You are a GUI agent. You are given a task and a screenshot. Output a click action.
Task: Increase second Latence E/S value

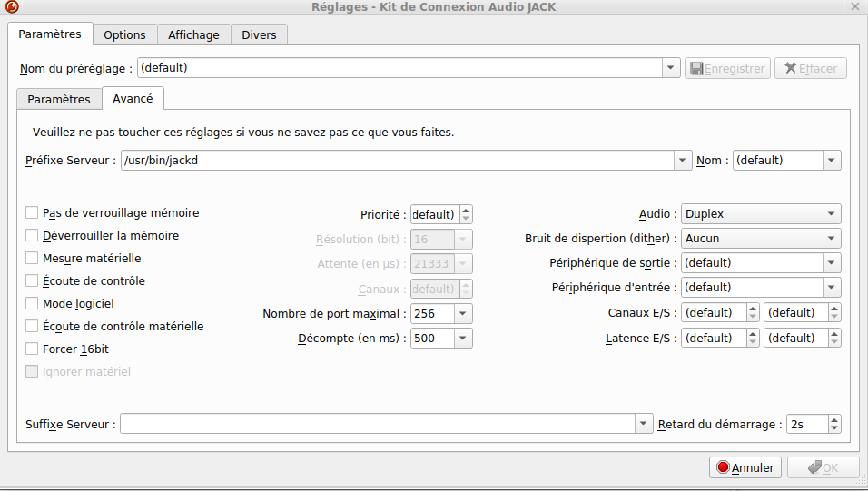pyautogui.click(x=834, y=334)
